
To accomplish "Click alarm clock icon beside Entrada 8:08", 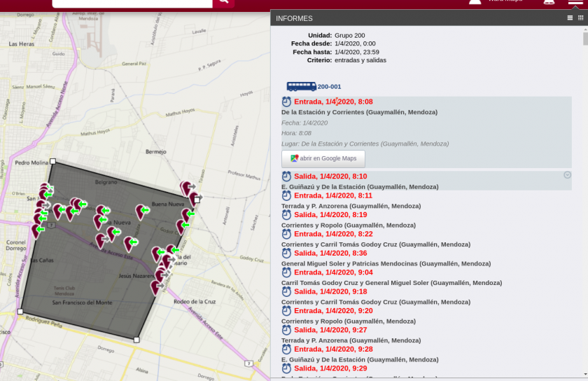I will (x=286, y=102).
